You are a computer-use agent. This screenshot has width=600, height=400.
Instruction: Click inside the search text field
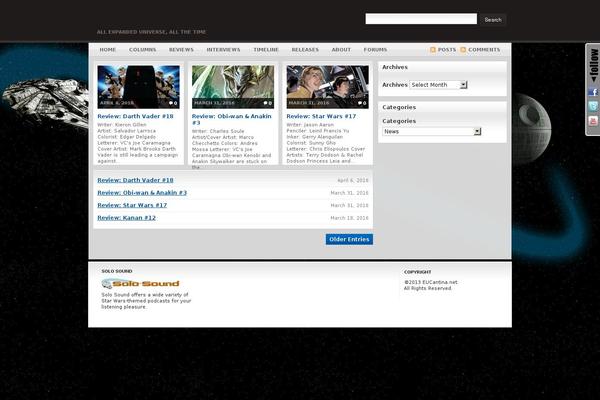pos(421,19)
